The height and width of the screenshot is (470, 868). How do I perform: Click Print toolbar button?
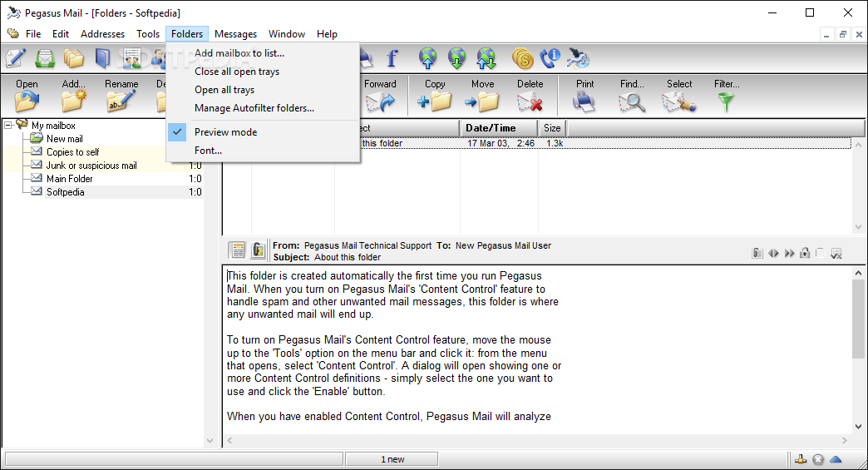(584, 95)
